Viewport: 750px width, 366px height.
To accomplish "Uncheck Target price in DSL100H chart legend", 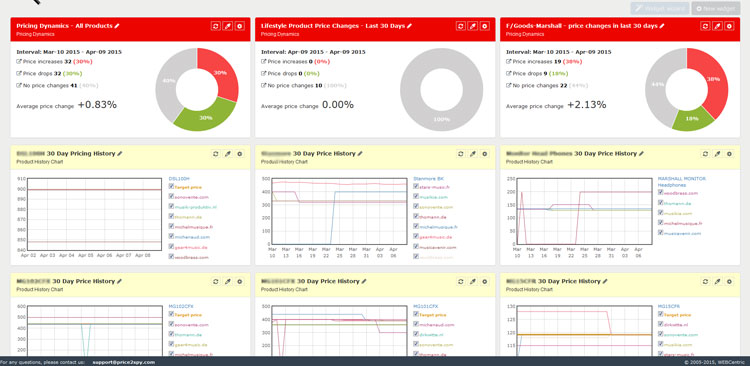I will (171, 187).
